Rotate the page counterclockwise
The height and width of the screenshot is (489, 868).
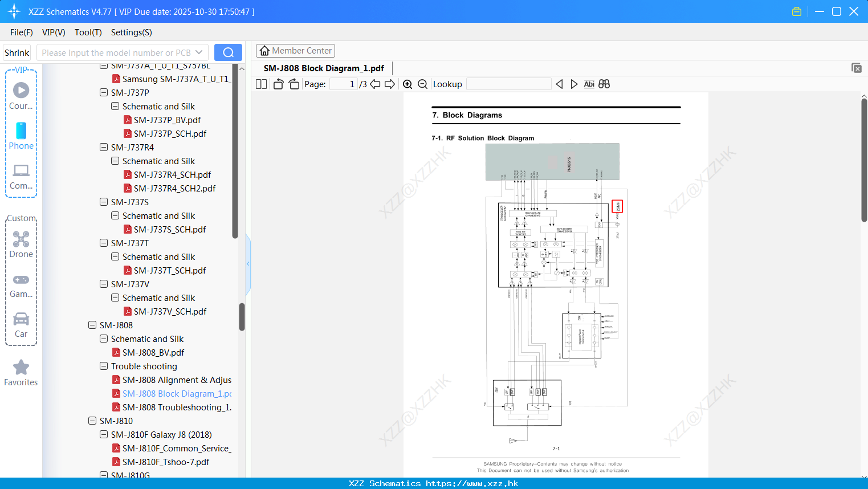[278, 84]
